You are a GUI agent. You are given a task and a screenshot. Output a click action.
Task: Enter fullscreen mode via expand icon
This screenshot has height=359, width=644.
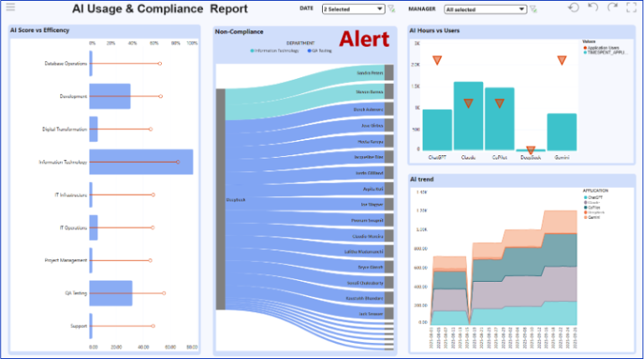point(633,8)
